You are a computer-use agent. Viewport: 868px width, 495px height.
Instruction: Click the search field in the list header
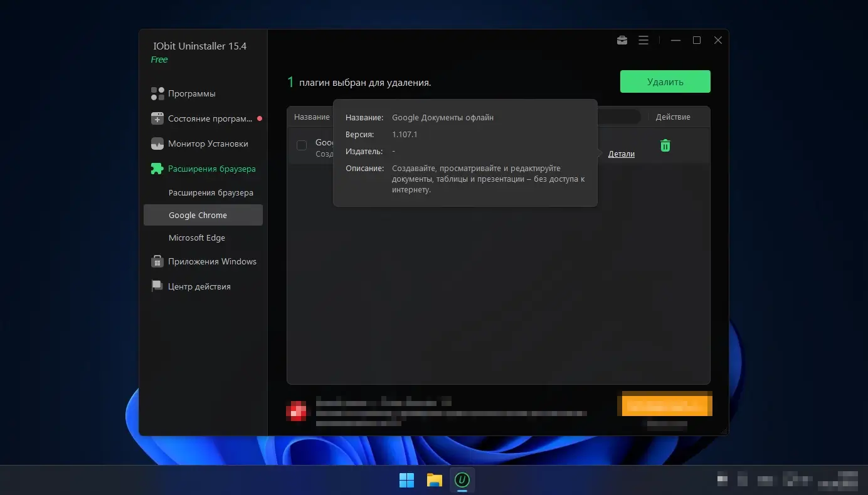click(x=618, y=117)
